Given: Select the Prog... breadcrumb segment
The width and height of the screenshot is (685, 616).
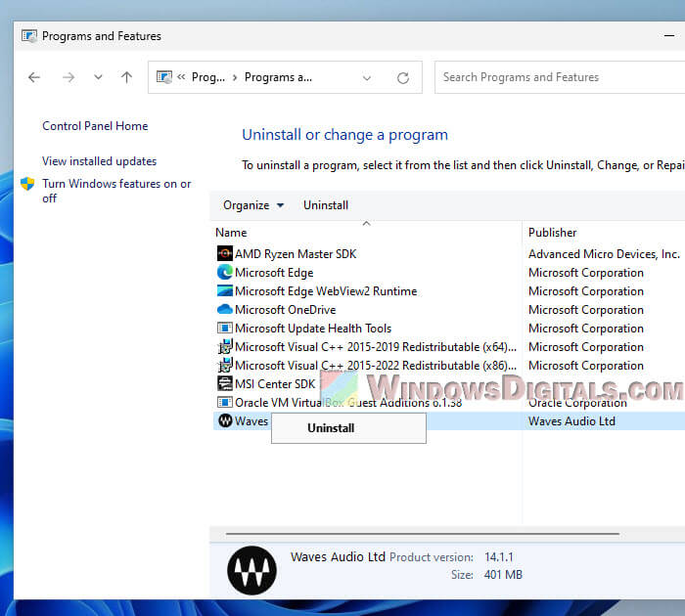Looking at the screenshot, I should tap(208, 77).
